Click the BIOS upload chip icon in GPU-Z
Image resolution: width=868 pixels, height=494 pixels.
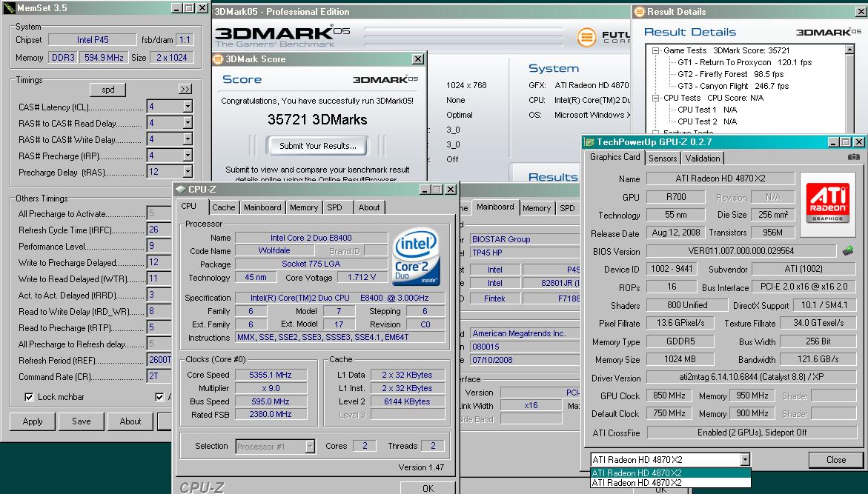847,250
